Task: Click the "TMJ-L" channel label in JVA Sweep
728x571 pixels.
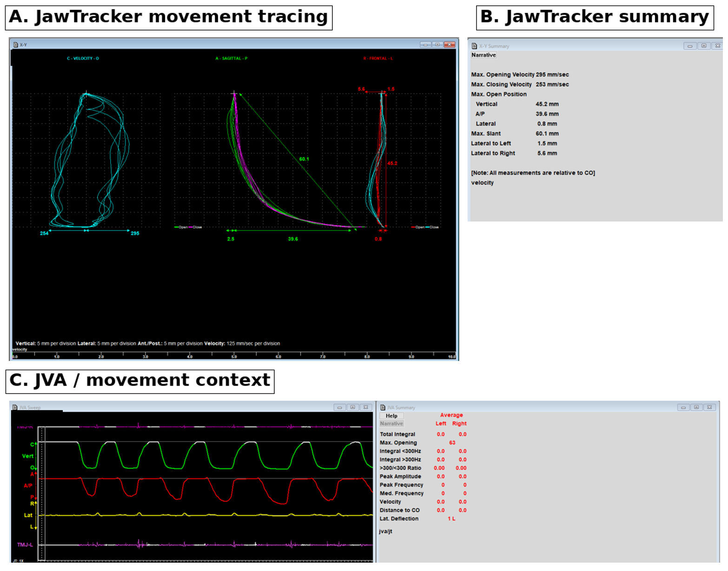Action: [x=25, y=545]
